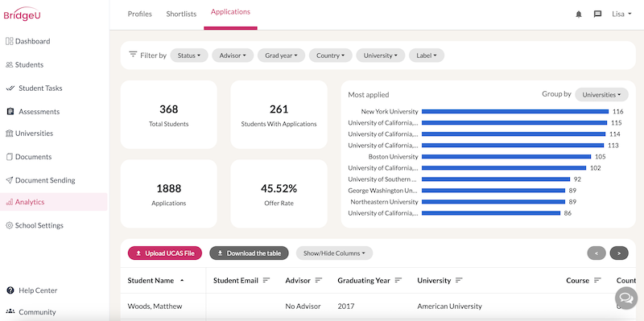Sort by Student Name arrow icon

pyautogui.click(x=182, y=280)
